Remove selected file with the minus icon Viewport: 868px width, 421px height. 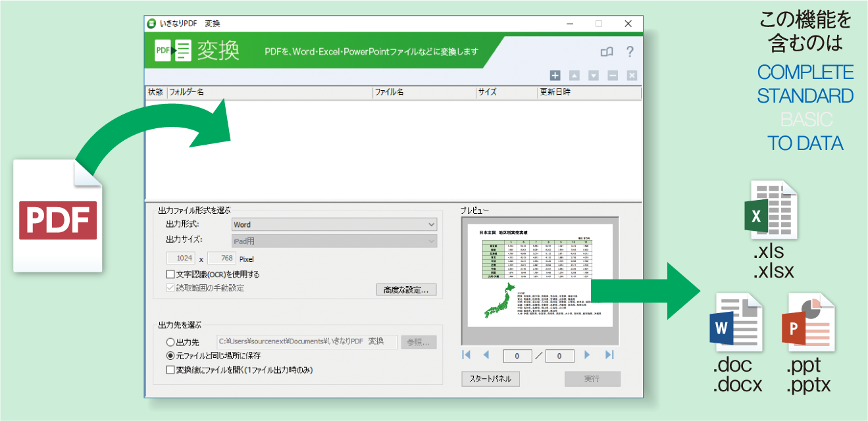click(613, 76)
